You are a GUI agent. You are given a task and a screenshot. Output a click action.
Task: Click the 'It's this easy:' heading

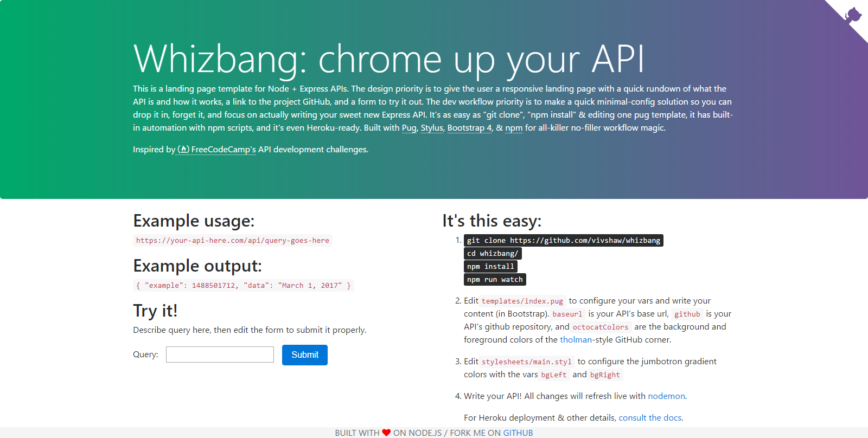[492, 221]
